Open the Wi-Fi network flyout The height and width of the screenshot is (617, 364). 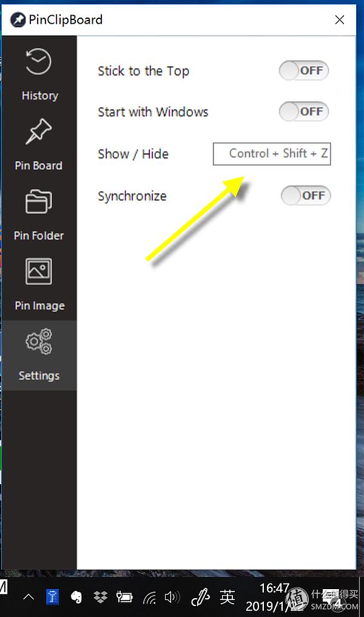click(149, 598)
